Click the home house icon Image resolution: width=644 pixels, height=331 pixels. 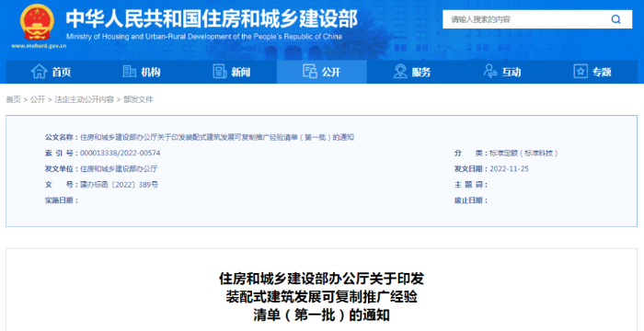39,72
